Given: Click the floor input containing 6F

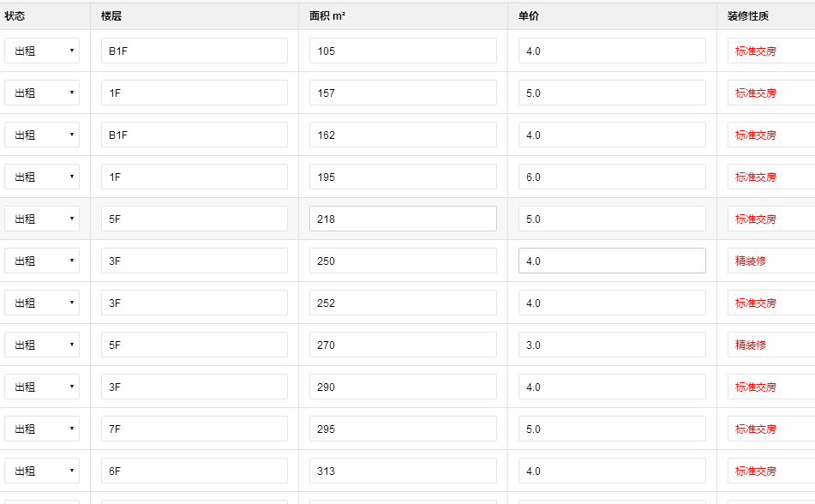Looking at the screenshot, I should 194,471.
